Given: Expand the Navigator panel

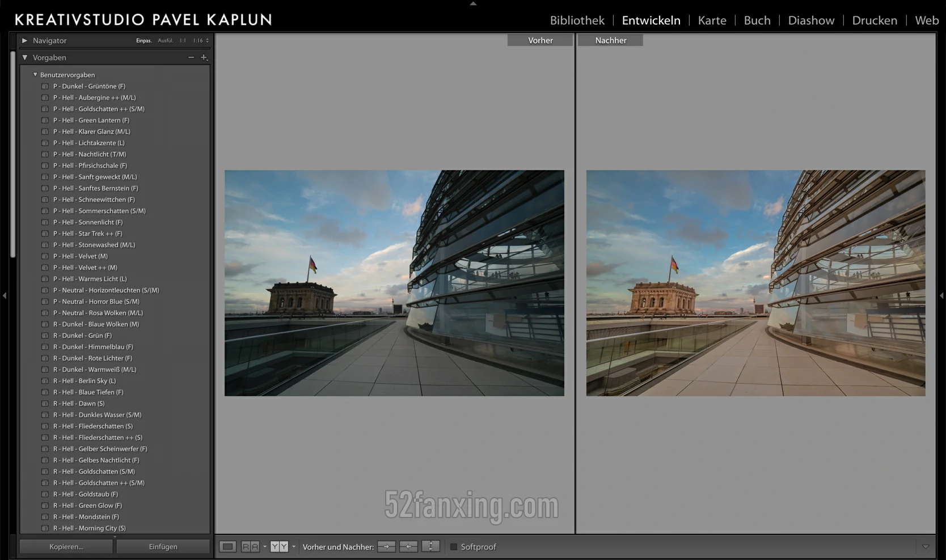Looking at the screenshot, I should (x=24, y=40).
